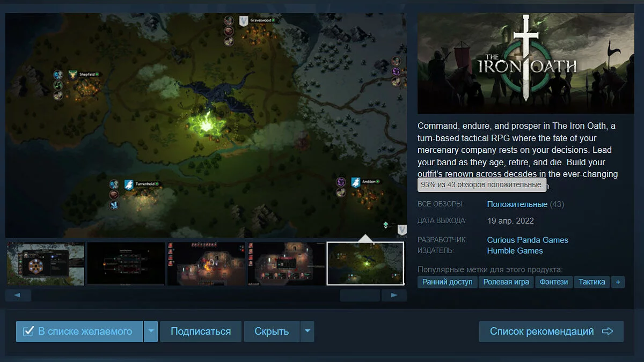
Task: Click the 'Подписаться' follow button
Action: point(201,331)
